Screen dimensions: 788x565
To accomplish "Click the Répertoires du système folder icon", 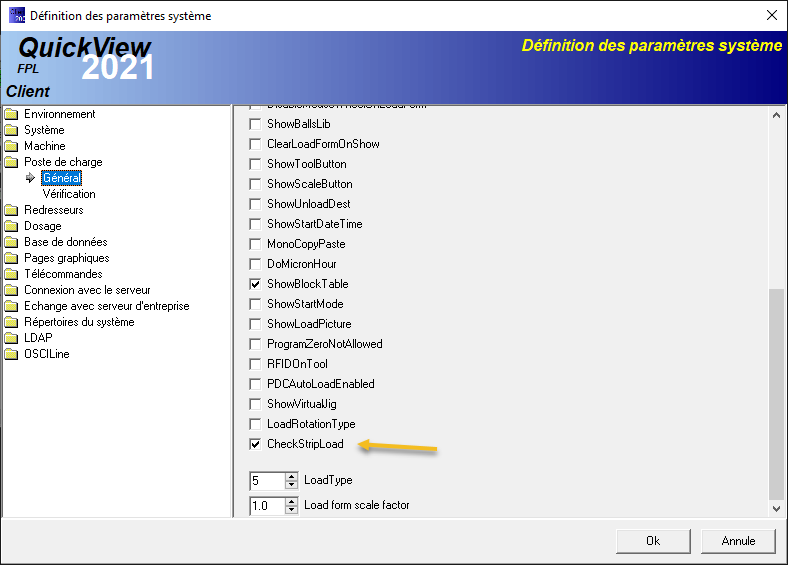I will (x=11, y=322).
